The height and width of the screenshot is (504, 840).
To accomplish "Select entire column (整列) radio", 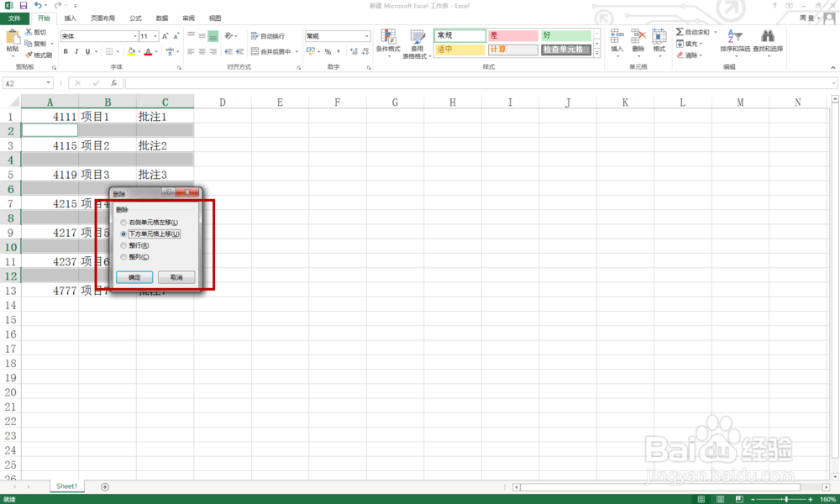I will (x=123, y=257).
